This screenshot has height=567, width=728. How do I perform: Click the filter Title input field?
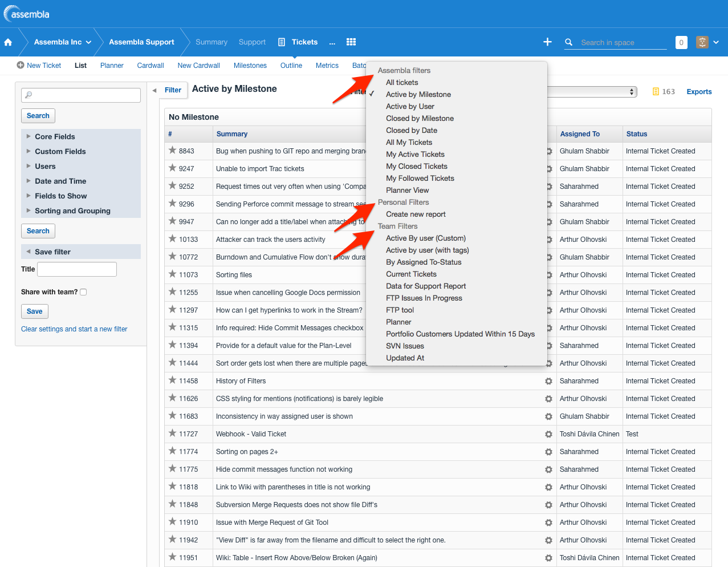[x=77, y=269]
